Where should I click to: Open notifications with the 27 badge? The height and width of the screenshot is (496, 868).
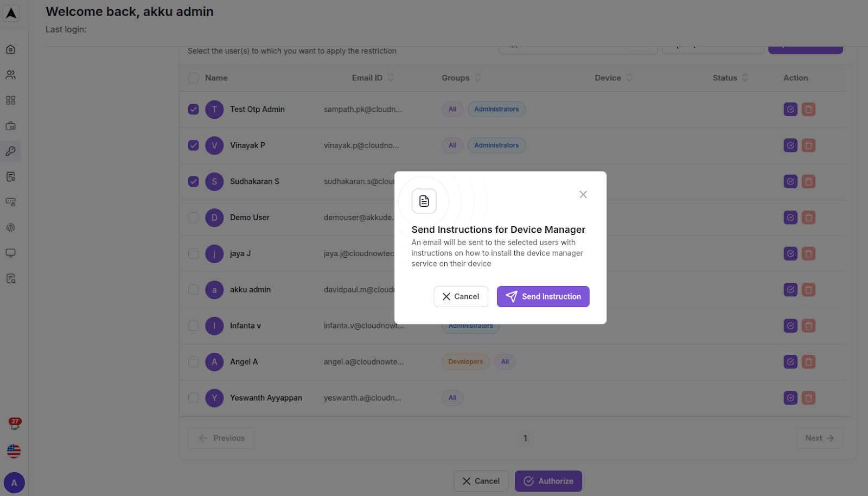(14, 424)
